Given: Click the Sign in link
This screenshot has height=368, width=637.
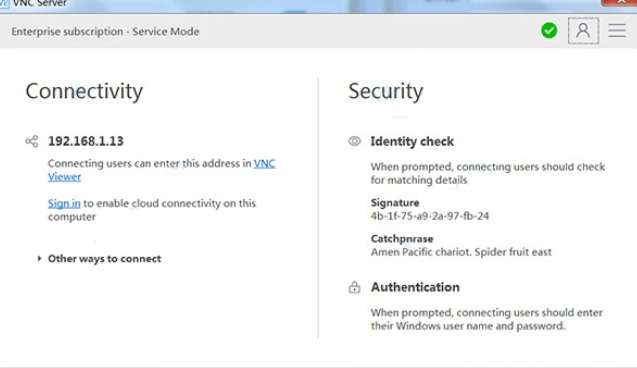Looking at the screenshot, I should pos(64,203).
